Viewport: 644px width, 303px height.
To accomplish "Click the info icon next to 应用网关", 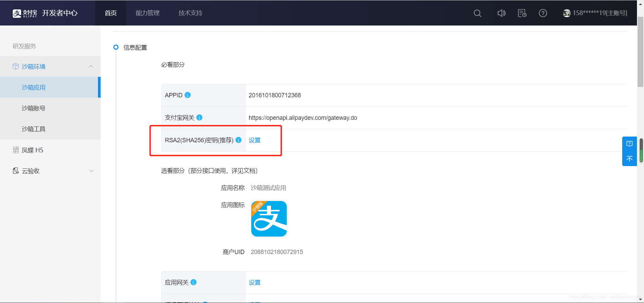I will [x=193, y=282].
